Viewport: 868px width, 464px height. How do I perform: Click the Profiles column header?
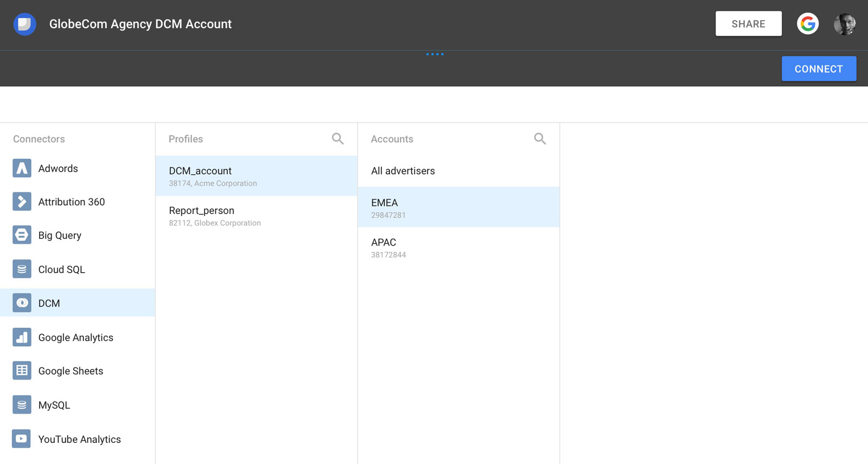tap(186, 139)
